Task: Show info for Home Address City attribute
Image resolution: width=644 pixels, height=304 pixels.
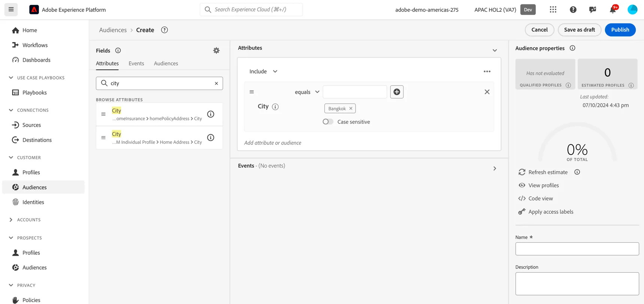Action: pos(211,138)
